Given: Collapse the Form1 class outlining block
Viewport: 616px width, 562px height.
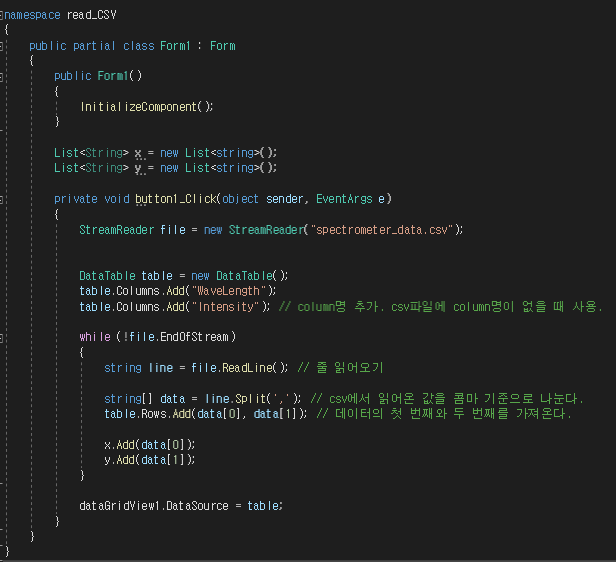Looking at the screenshot, I should 1,46.
